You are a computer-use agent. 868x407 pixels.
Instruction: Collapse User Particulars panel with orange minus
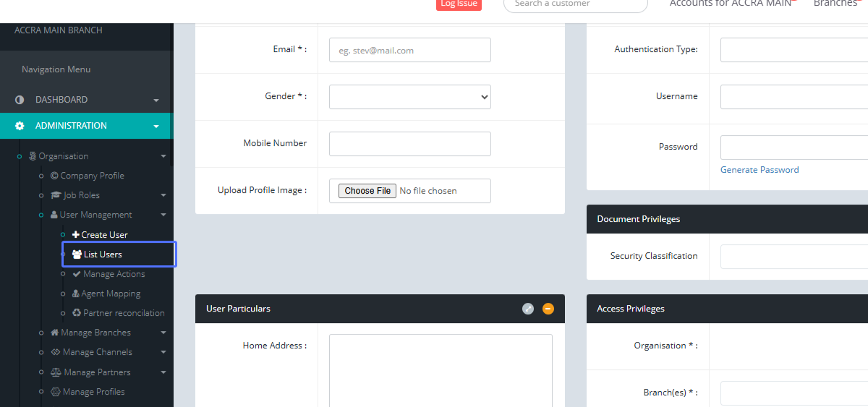pyautogui.click(x=548, y=309)
